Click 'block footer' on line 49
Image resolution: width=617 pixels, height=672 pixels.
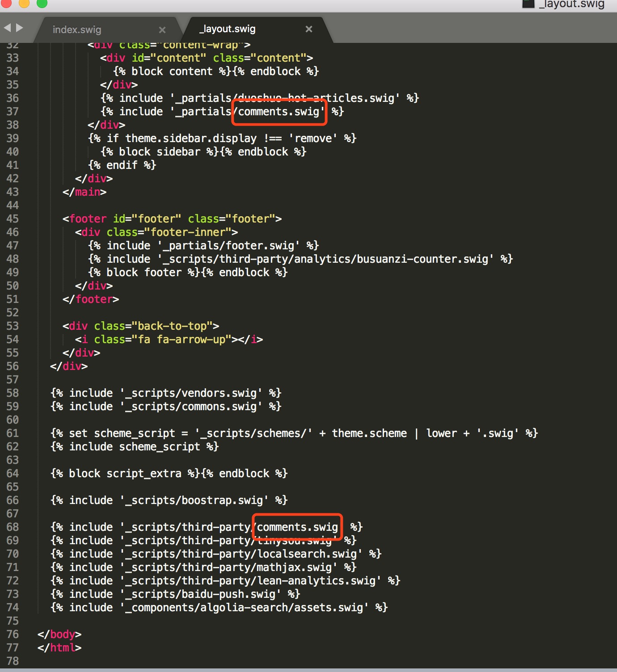click(144, 273)
